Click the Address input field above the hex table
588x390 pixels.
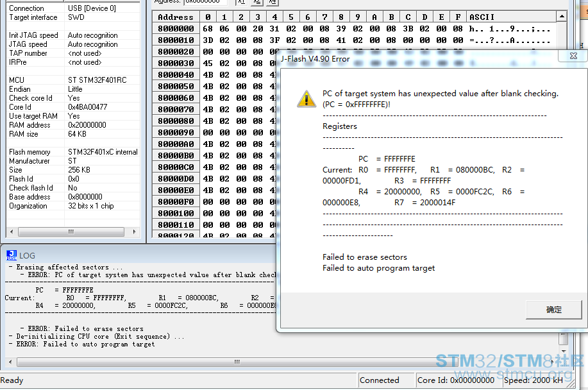205,2
